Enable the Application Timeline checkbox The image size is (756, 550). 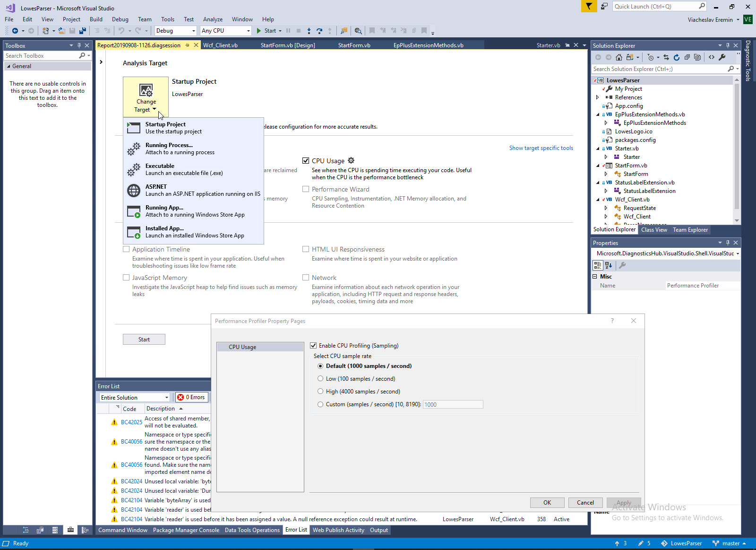pyautogui.click(x=126, y=249)
